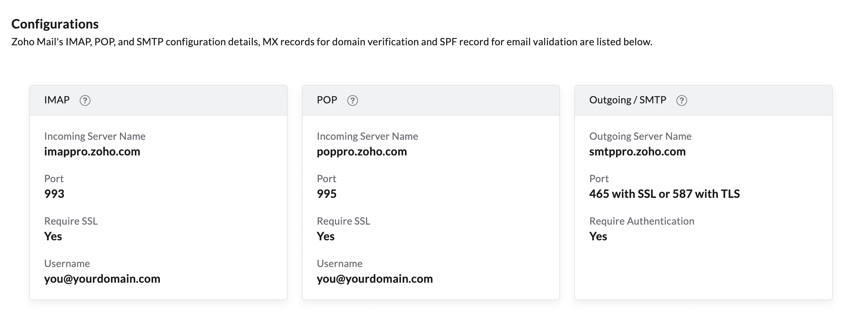Click the Outgoing Server Name label
The height and width of the screenshot is (323, 868).
[640, 136]
